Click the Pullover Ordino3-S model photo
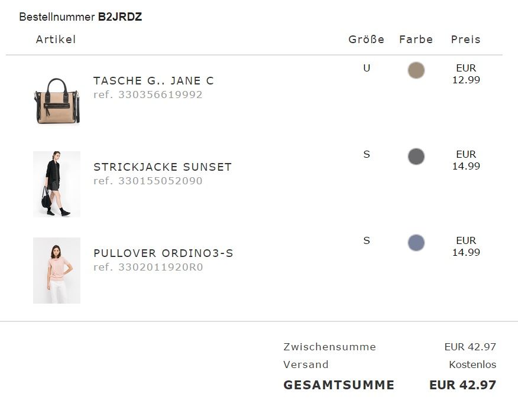The image size is (518, 420). click(x=57, y=271)
